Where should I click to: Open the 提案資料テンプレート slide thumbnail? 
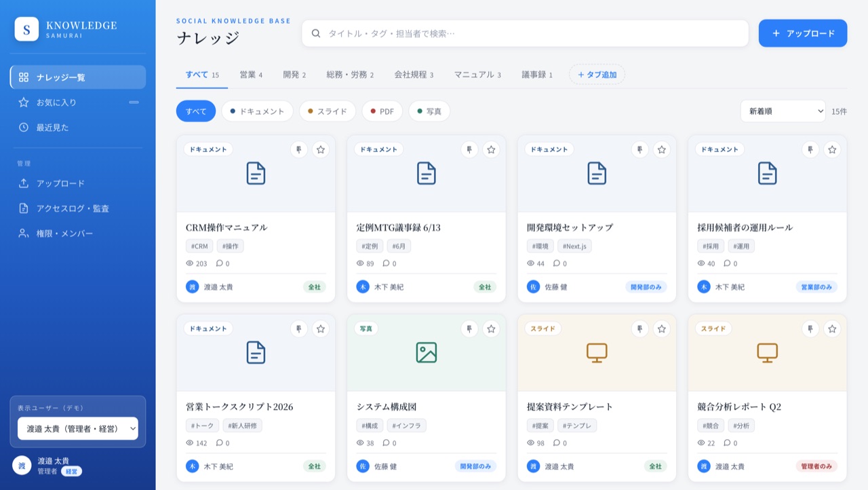click(597, 352)
